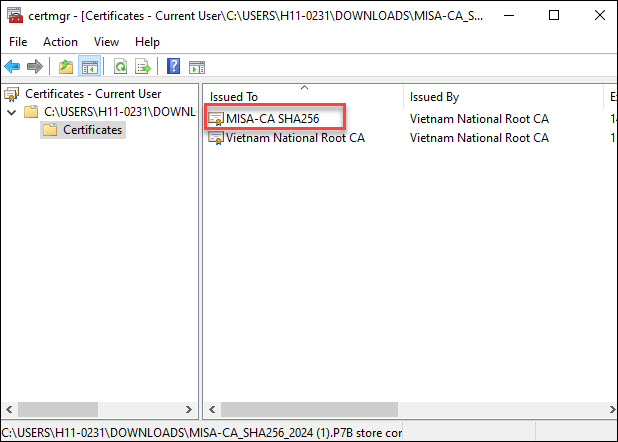Viewport: 618px width, 442px height.
Task: Open the Help menu
Action: (x=147, y=42)
